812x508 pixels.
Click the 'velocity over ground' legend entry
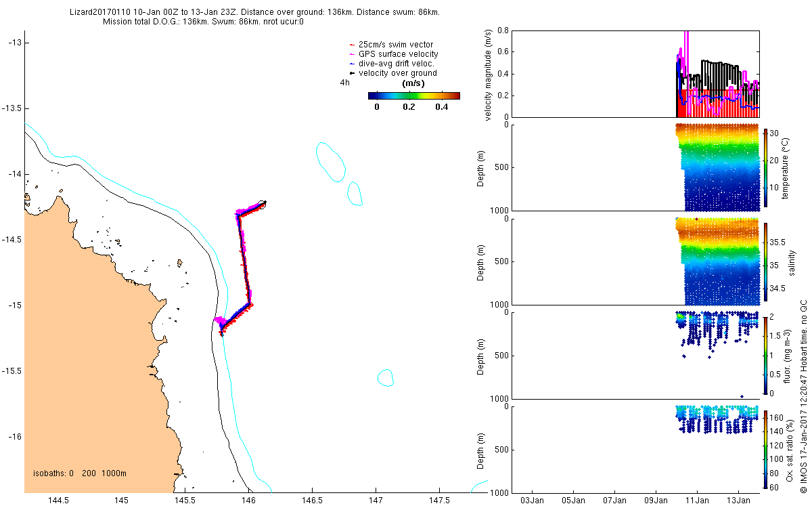tap(392, 73)
